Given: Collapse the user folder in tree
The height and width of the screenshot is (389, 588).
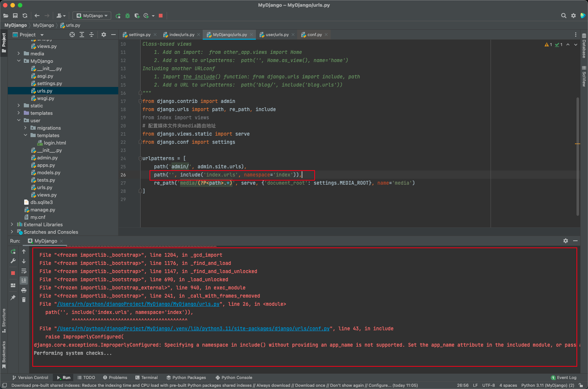Looking at the screenshot, I should tap(19, 120).
